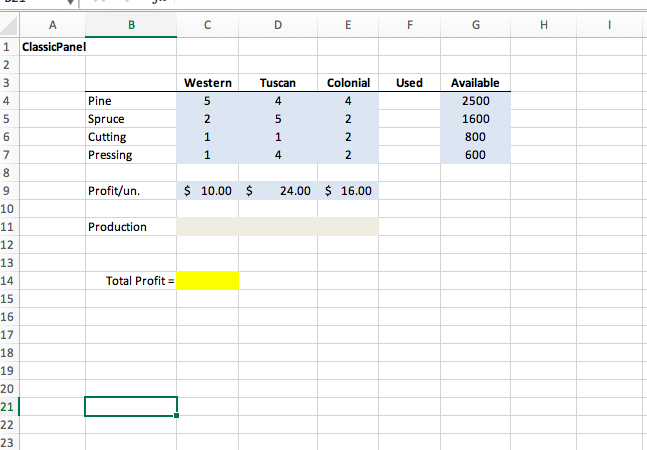The height and width of the screenshot is (450, 647).
Task: Select row 1 header
Action: tap(9, 47)
